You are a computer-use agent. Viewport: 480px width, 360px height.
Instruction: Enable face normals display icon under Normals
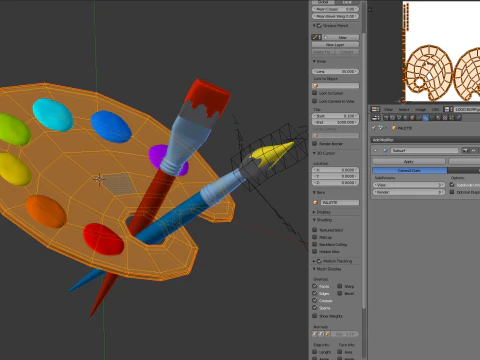[x=327, y=334]
